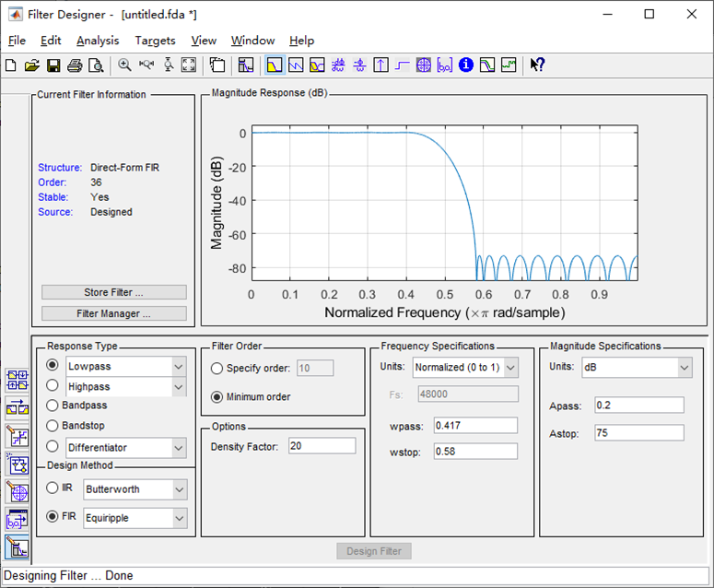The width and height of the screenshot is (714, 588).
Task: Click the Full View Analysis icon
Action: point(217,65)
